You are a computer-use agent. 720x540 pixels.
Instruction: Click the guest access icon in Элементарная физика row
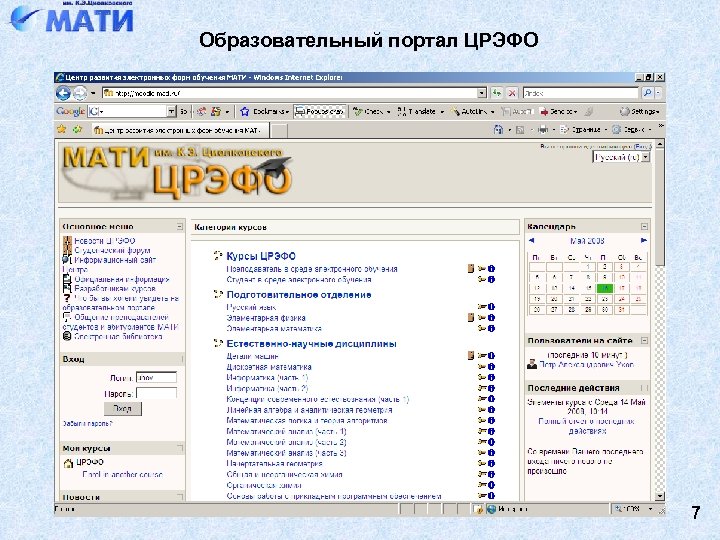pyautogui.click(x=471, y=317)
